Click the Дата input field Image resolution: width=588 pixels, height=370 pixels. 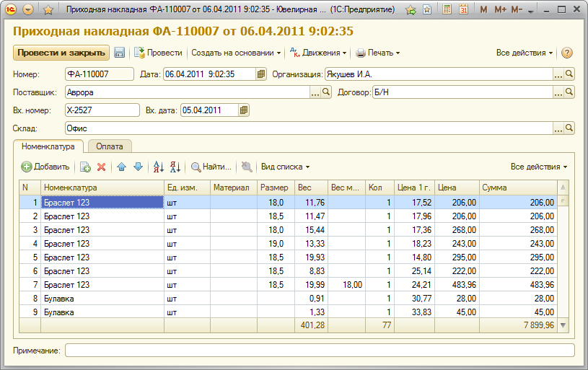coord(210,74)
